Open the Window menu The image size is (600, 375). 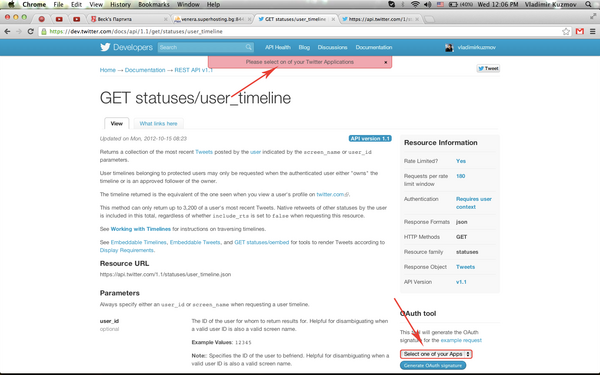188,4
